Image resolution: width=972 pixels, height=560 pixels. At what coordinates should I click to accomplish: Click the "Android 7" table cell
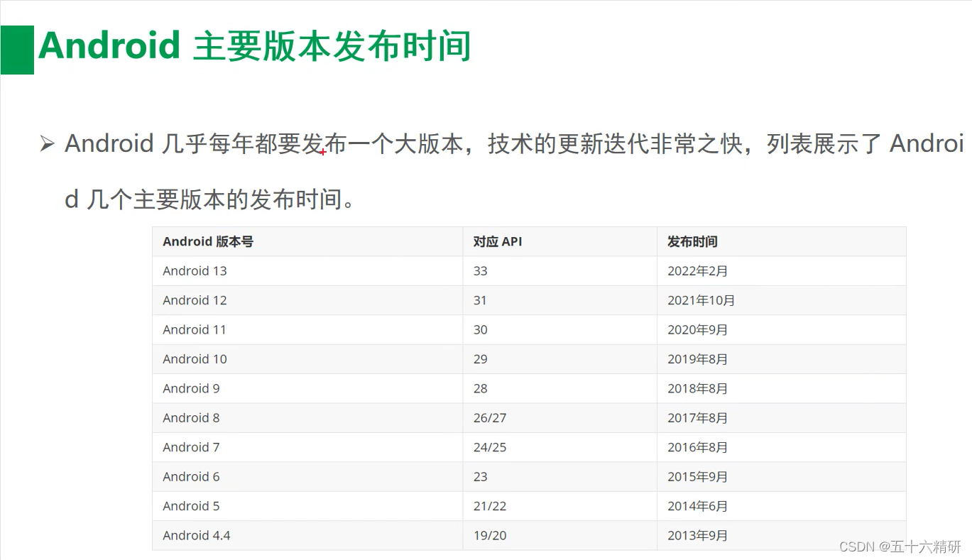[307, 447]
